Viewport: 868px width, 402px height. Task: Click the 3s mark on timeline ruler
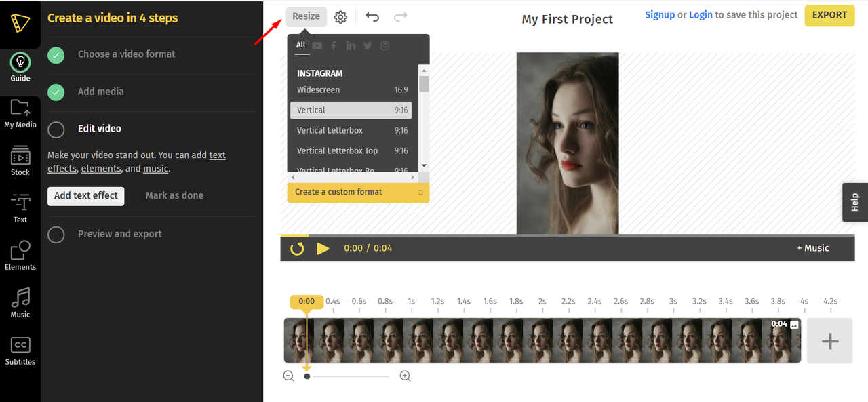pyautogui.click(x=673, y=302)
